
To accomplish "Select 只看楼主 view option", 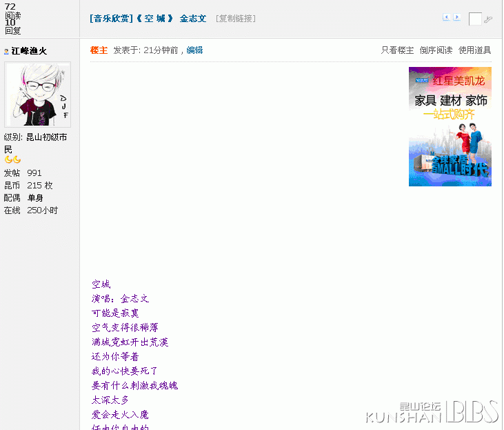I will [x=397, y=50].
